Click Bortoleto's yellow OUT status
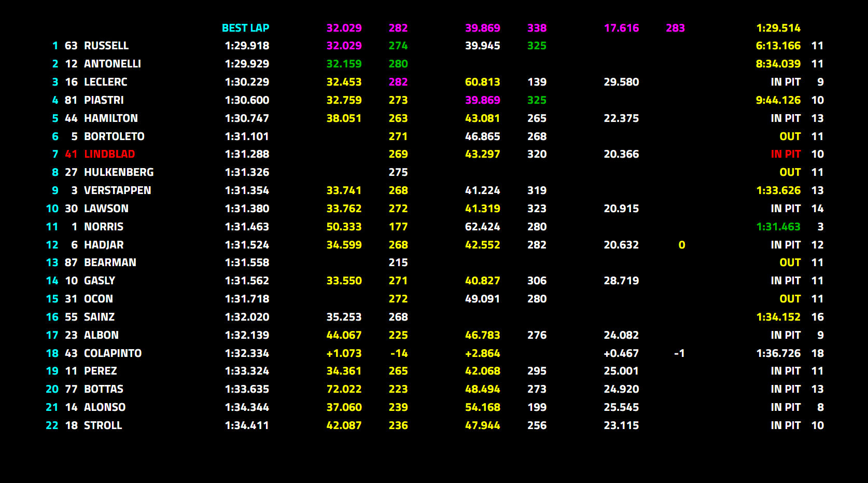The width and height of the screenshot is (868, 483). pos(790,136)
